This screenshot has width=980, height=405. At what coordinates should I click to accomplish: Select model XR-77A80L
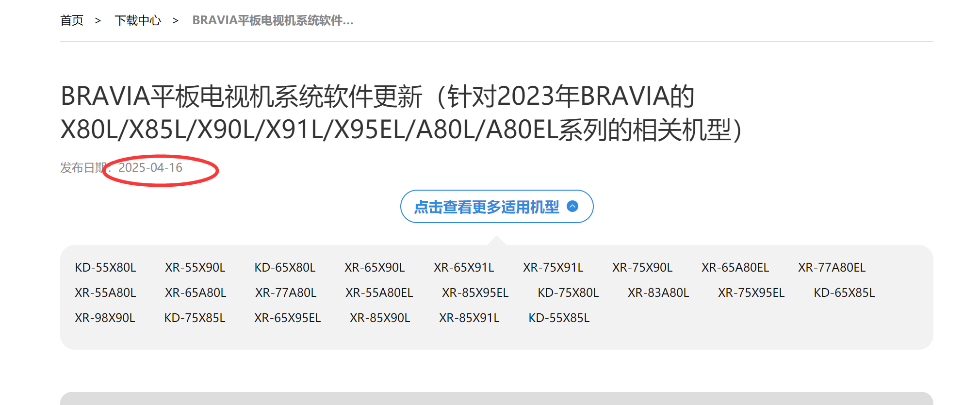click(286, 293)
